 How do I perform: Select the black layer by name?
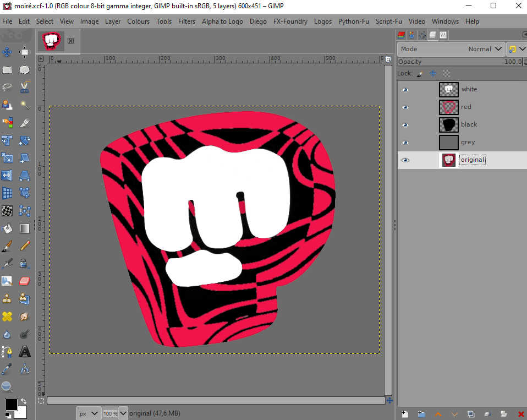tap(469, 124)
